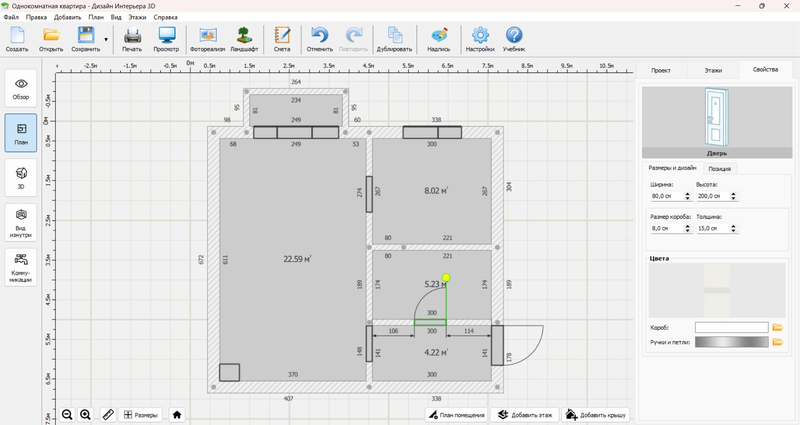
Task: Click the Фотореализм render icon
Action: click(x=207, y=40)
